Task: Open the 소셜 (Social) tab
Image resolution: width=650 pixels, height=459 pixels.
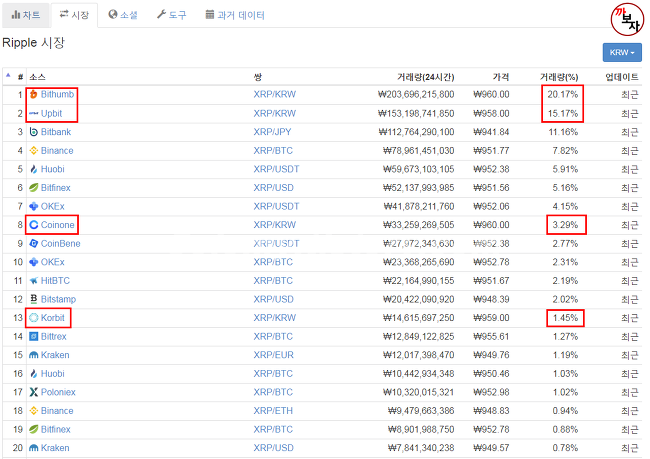Action: (x=123, y=15)
